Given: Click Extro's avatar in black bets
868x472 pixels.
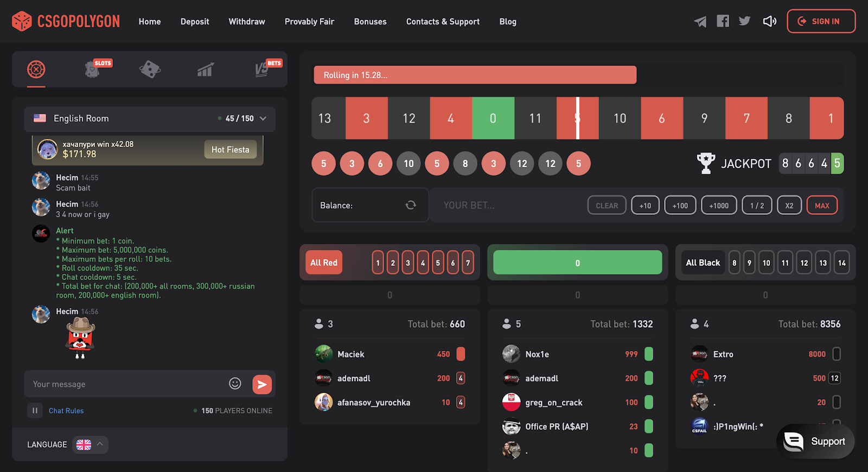Looking at the screenshot, I should [699, 354].
